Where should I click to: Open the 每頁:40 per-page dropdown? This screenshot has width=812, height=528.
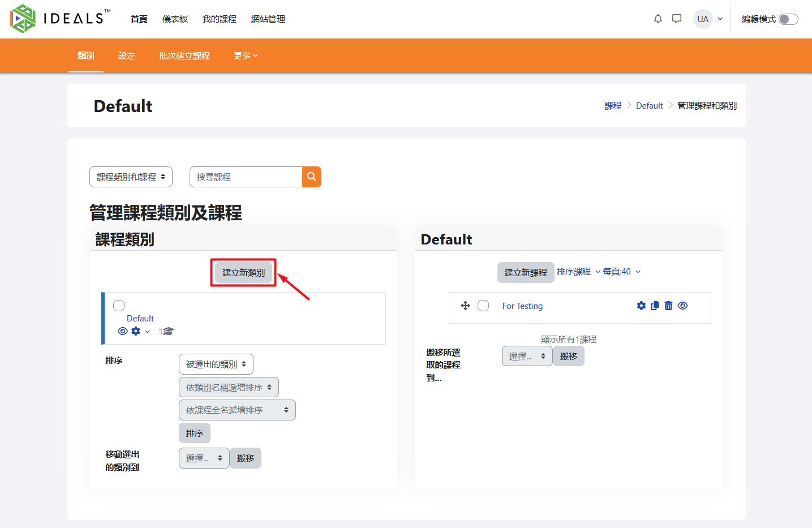pos(621,272)
